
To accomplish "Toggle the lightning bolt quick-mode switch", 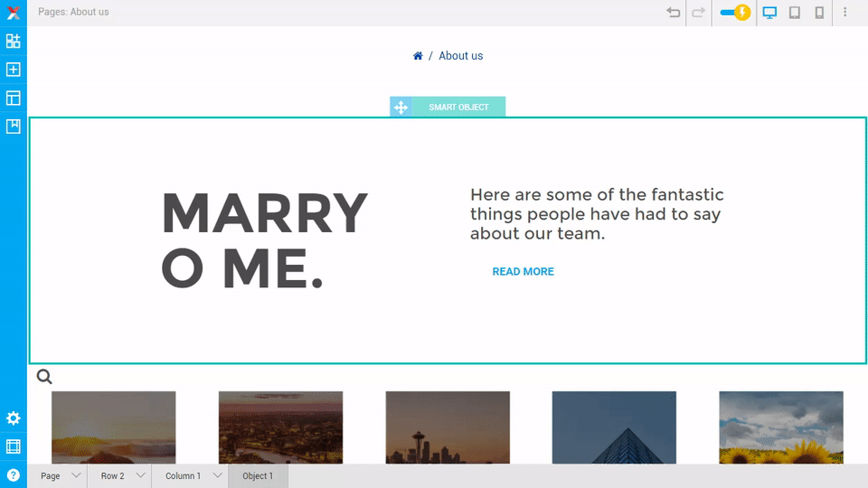I will pyautogui.click(x=734, y=13).
